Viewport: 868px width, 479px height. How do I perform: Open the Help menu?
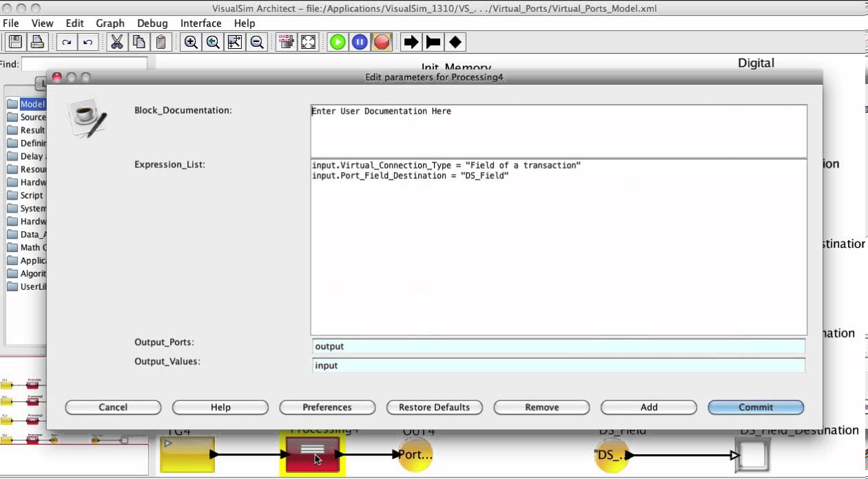[245, 23]
